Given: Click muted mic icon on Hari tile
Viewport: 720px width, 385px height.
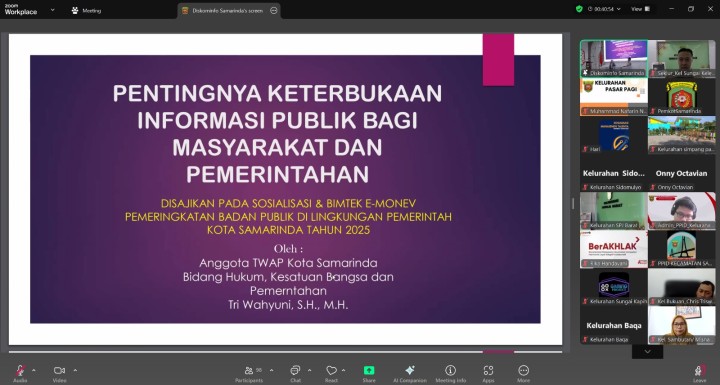Looking at the screenshot, I should point(585,149).
